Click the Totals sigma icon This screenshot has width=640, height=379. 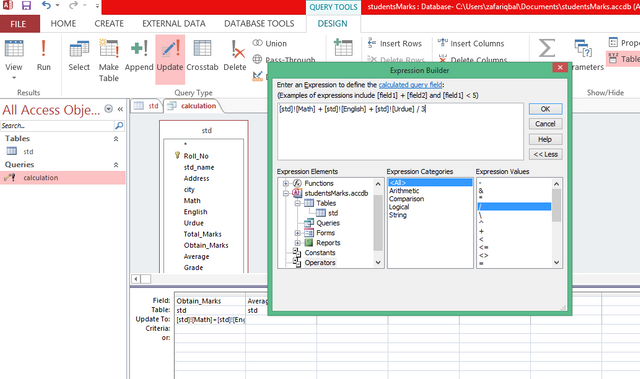(547, 48)
